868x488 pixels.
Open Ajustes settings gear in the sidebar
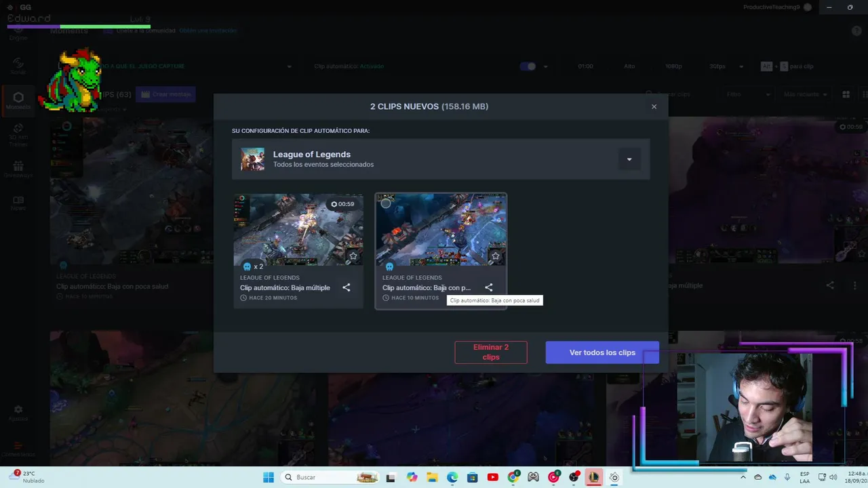pos(18,413)
